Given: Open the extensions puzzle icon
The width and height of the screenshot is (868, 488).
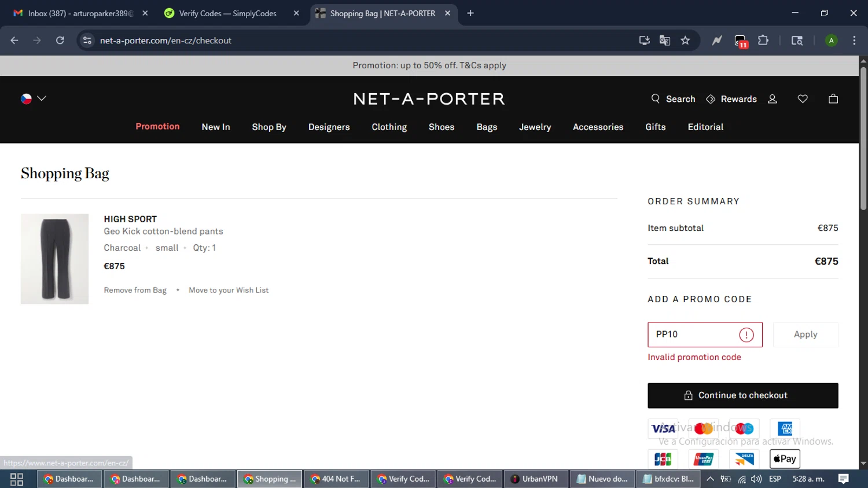Looking at the screenshot, I should point(763,41).
